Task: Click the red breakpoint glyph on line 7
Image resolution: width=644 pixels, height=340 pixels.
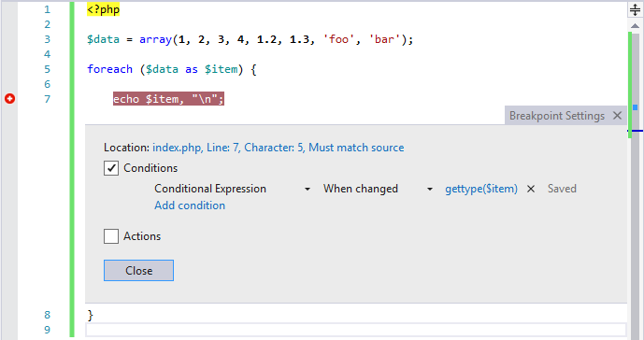Action: [x=10, y=99]
